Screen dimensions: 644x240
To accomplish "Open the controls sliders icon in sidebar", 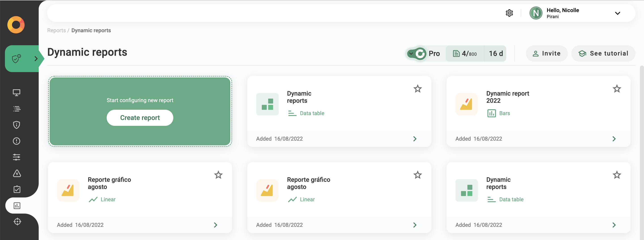I will point(17,157).
